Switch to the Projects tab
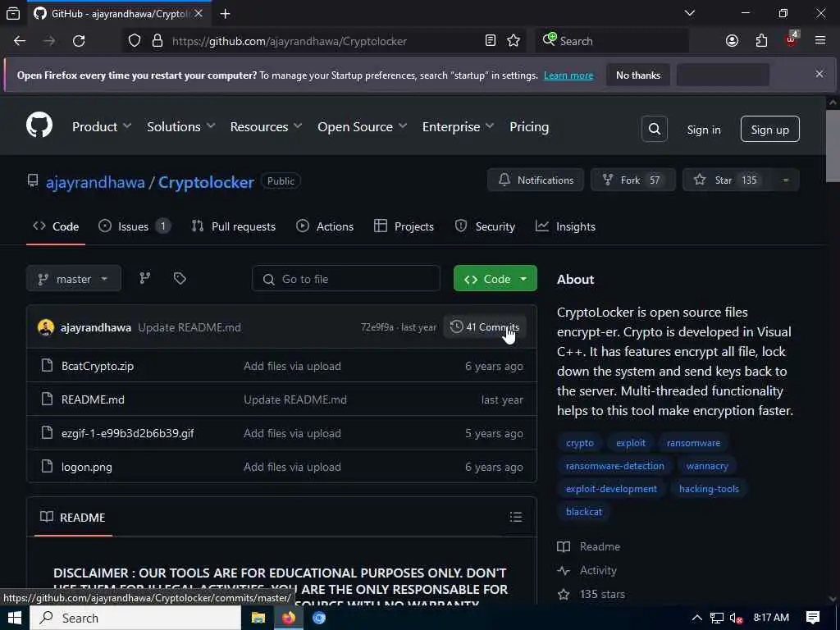This screenshot has width=840, height=630. tap(404, 226)
